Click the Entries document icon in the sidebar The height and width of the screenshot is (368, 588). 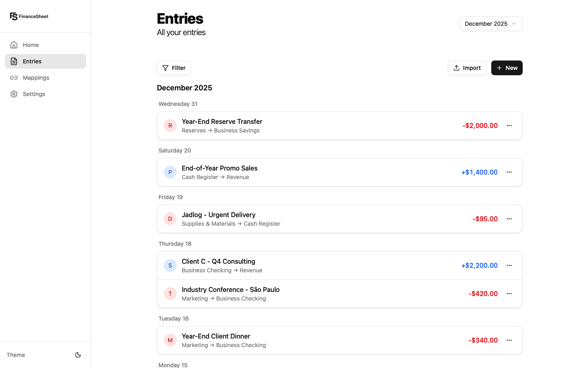(x=14, y=61)
